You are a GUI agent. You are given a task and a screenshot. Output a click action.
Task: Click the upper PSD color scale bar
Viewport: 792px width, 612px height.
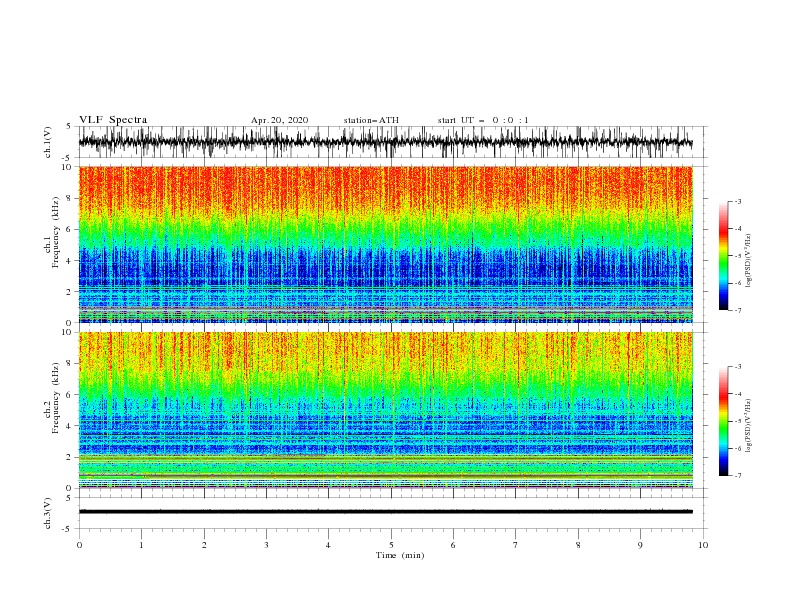pyautogui.click(x=724, y=256)
